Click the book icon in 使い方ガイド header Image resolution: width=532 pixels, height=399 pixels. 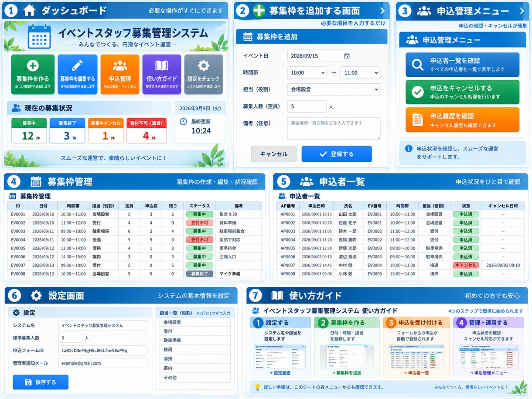point(277,296)
